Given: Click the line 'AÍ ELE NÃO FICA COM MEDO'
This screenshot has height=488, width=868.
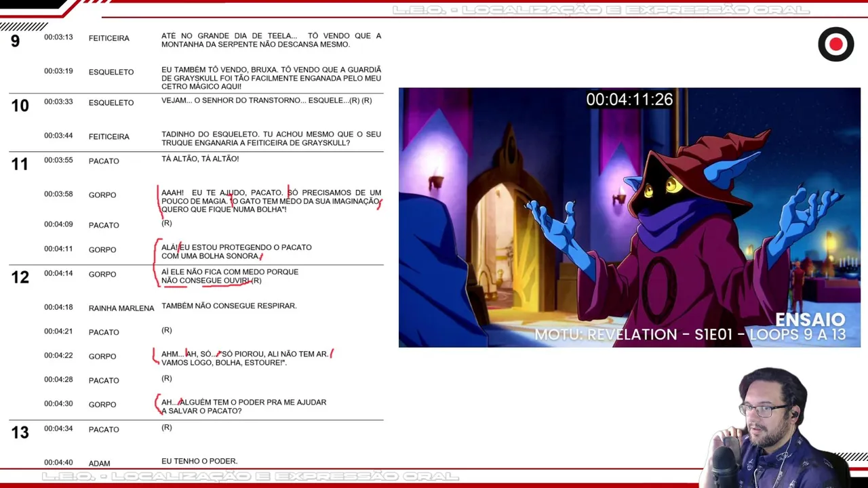Looking at the screenshot, I should coord(230,277).
